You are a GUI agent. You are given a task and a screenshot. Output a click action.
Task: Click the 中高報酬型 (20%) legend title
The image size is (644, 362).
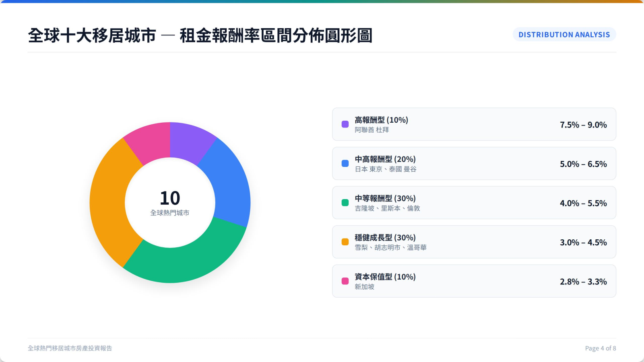point(385,159)
